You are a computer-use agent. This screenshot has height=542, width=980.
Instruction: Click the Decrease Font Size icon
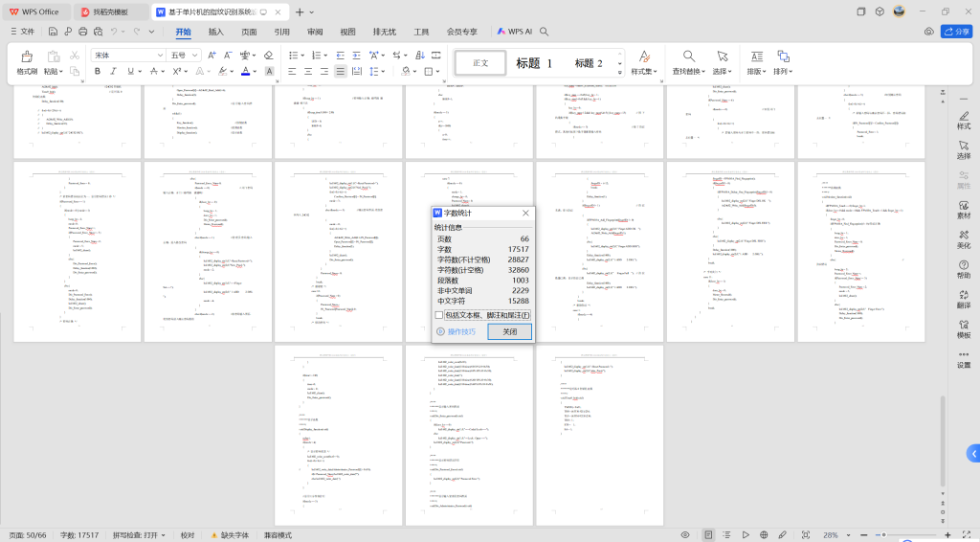click(x=228, y=55)
